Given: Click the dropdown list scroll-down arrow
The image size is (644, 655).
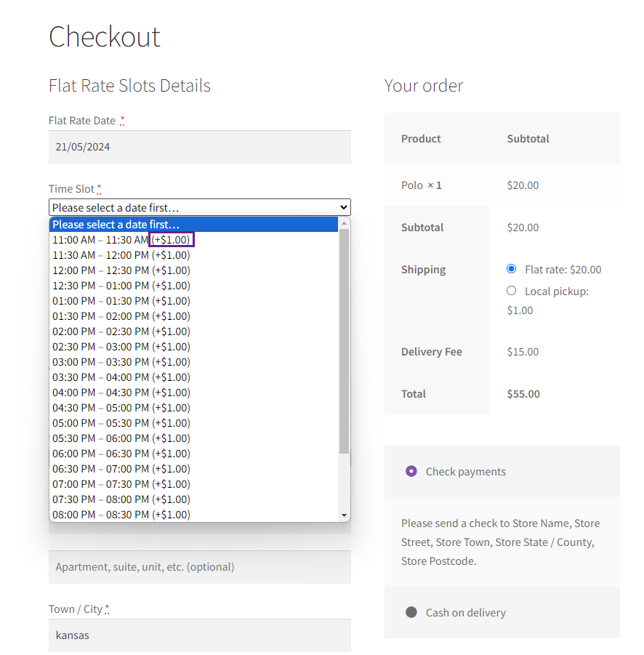Looking at the screenshot, I should point(344,515).
